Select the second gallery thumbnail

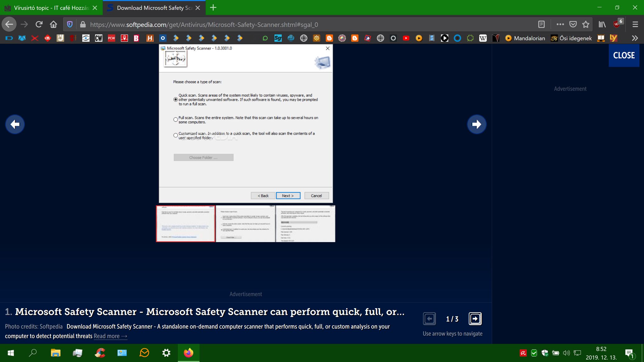click(x=245, y=223)
